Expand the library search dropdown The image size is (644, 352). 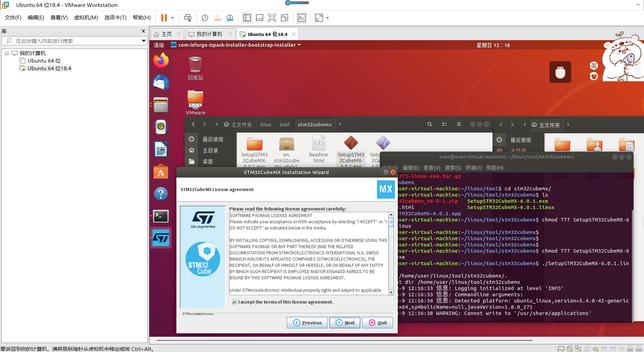[144, 41]
